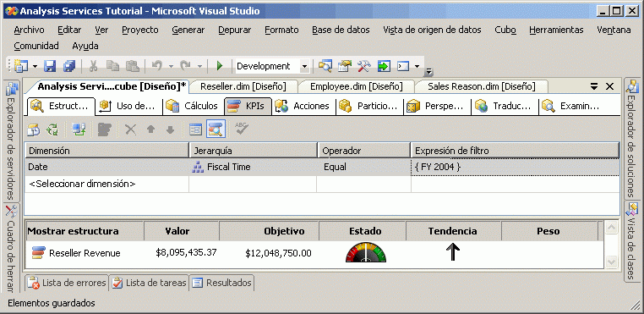This screenshot has height=314, width=644.
Task: Expand the New Project dropdown arrow
Action: click(x=35, y=66)
